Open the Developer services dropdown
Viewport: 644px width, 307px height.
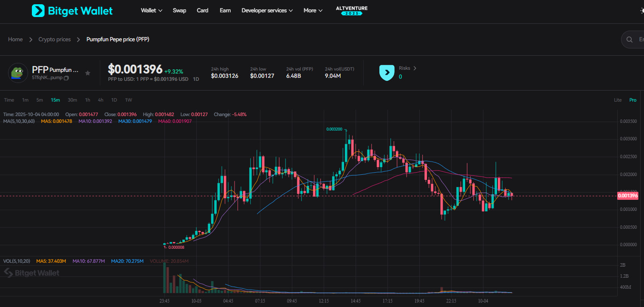[267, 11]
